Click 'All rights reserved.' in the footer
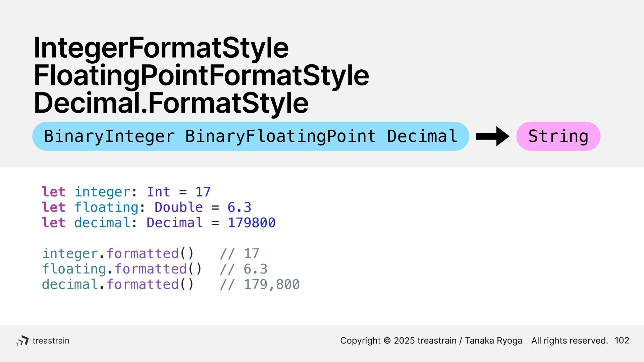This screenshot has height=362, width=644. tap(570, 341)
